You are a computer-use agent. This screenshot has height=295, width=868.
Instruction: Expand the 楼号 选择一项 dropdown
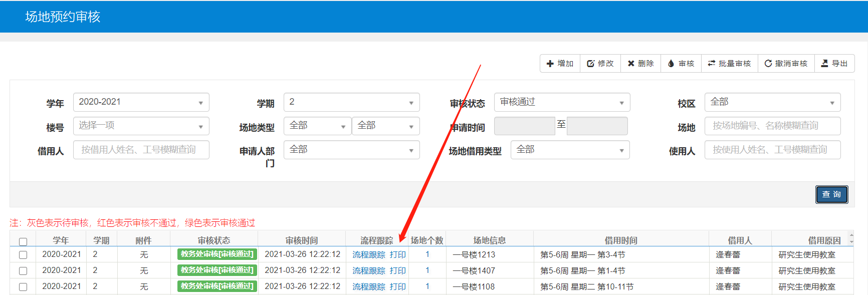[141, 126]
